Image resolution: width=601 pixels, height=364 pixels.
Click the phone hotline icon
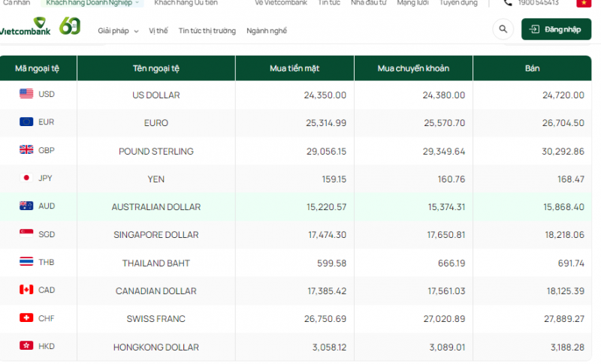pyautogui.click(x=509, y=3)
